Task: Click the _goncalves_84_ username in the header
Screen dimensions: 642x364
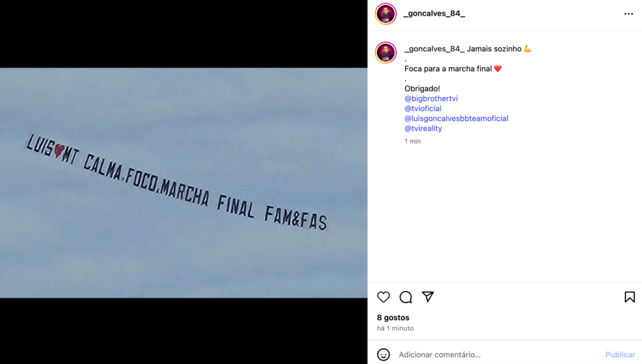Action: [434, 14]
